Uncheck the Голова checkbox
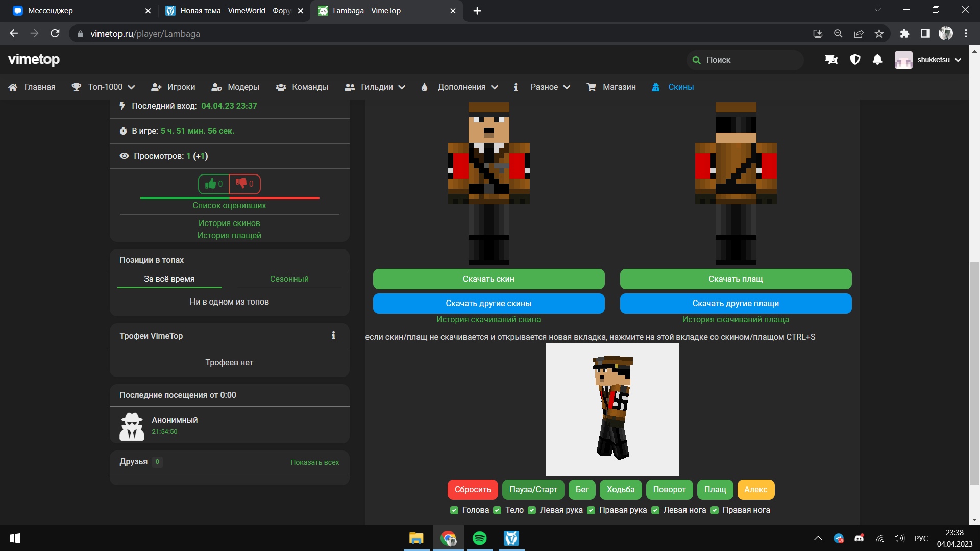Viewport: 980px width, 551px height. click(454, 510)
